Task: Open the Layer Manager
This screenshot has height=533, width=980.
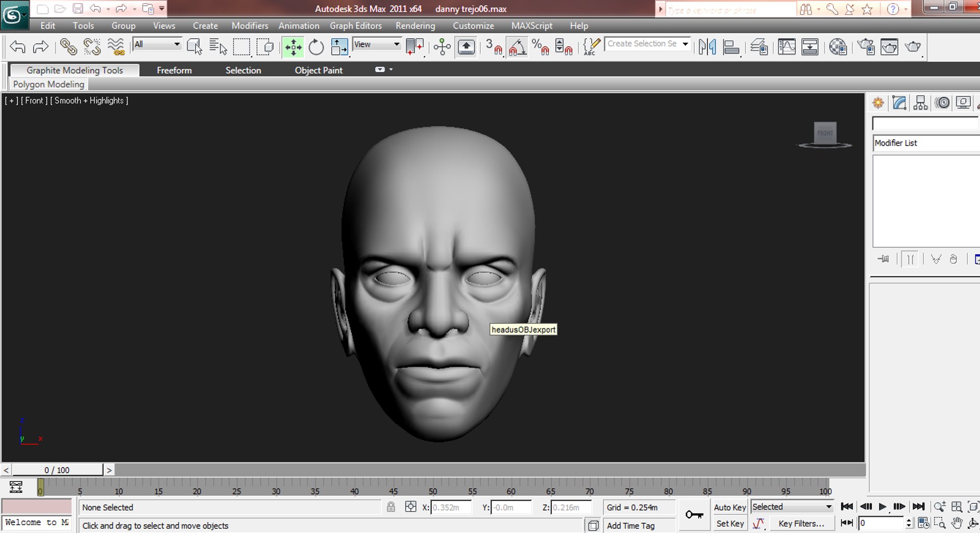Action: point(759,47)
